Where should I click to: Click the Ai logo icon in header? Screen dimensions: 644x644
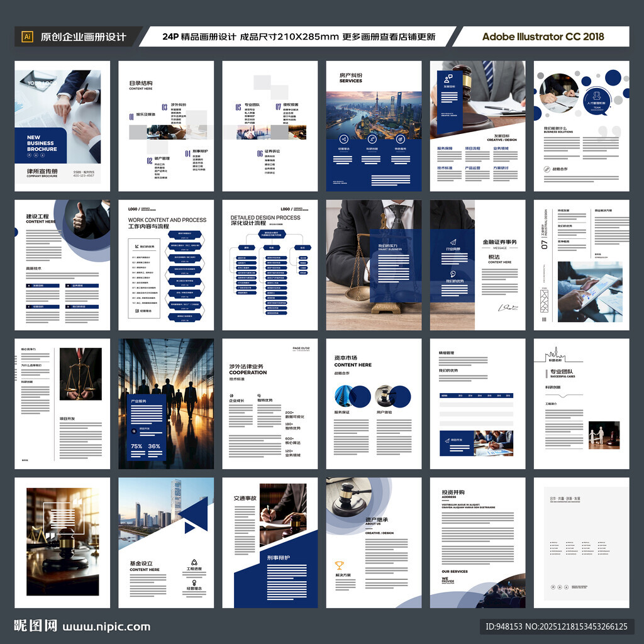tap(27, 36)
